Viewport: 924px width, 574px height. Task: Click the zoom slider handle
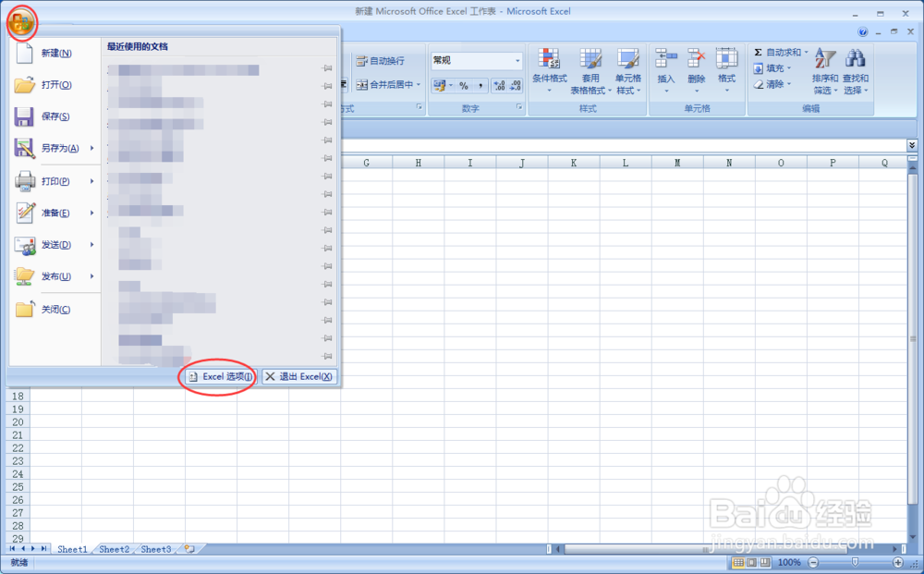[855, 562]
